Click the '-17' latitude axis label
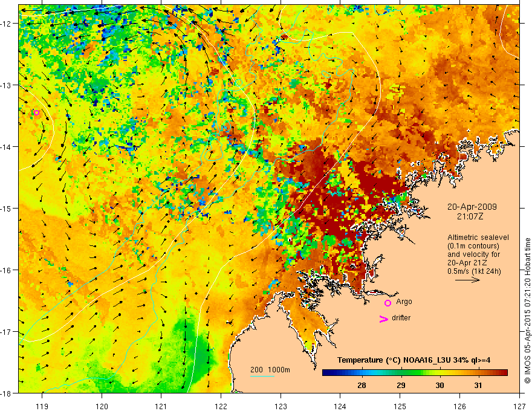This screenshot has height=411, width=532. (x=6, y=332)
